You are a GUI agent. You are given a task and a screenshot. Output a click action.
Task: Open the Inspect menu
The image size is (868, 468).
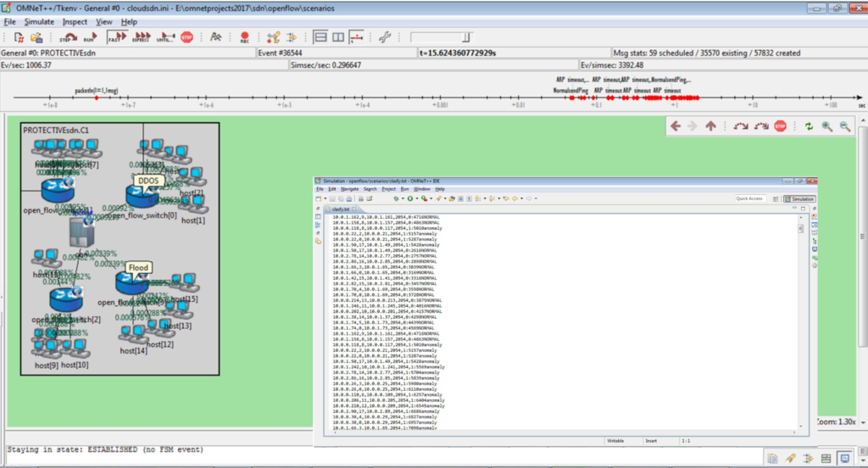point(75,21)
